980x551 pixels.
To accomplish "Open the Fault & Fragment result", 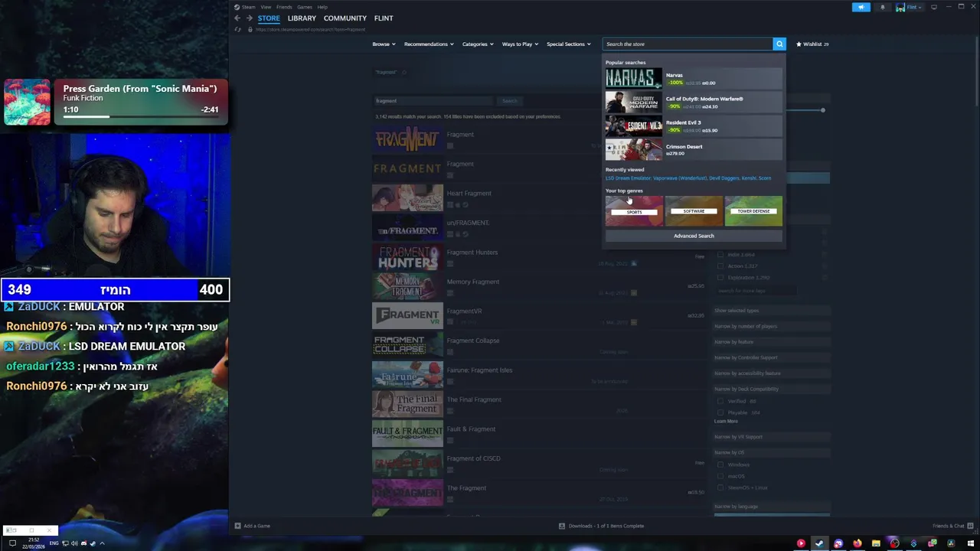I will coord(540,435).
